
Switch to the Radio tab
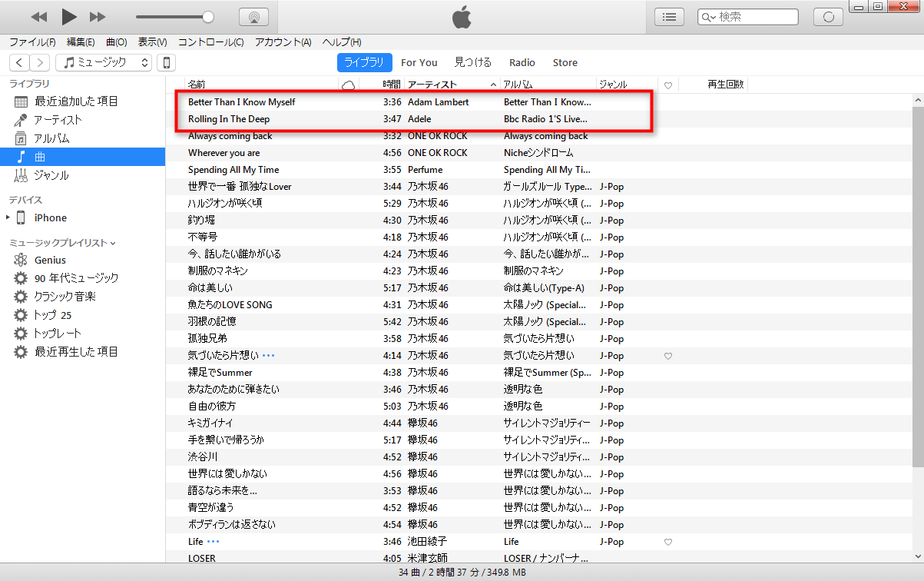pos(522,63)
